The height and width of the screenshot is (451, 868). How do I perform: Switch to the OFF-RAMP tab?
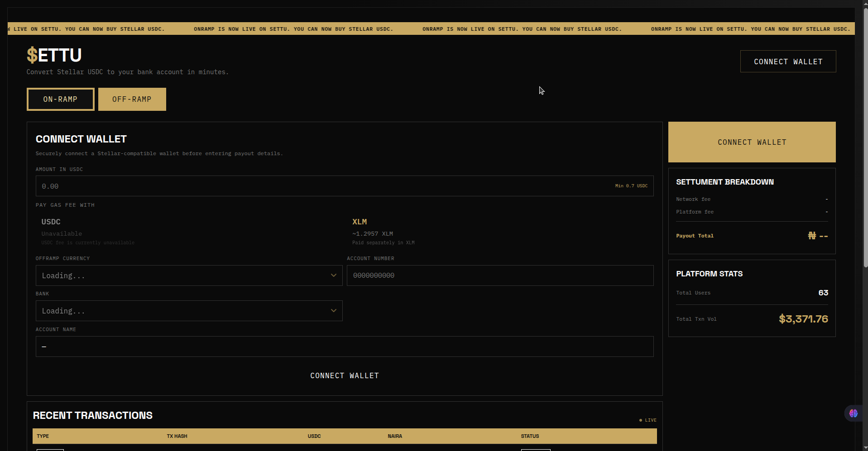coord(132,99)
